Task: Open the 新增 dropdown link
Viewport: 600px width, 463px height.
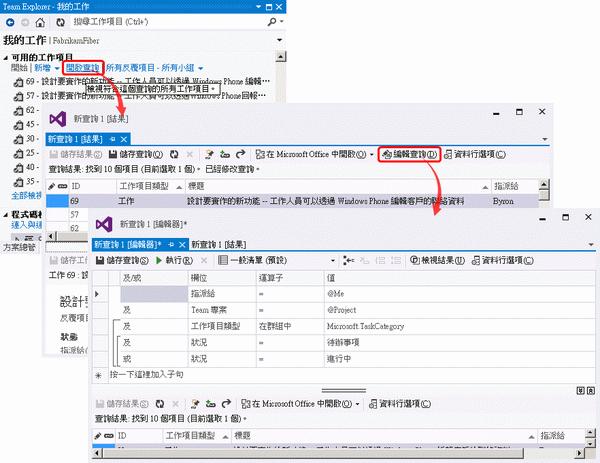Action: [46, 68]
